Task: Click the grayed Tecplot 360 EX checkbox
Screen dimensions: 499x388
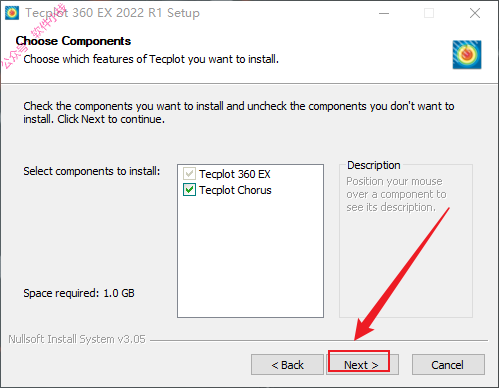Action: tap(189, 174)
